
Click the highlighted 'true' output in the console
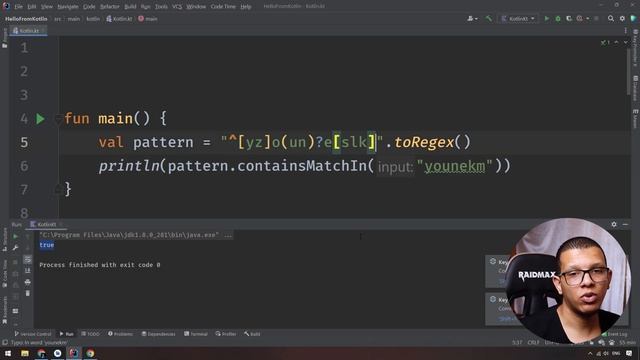tap(47, 245)
